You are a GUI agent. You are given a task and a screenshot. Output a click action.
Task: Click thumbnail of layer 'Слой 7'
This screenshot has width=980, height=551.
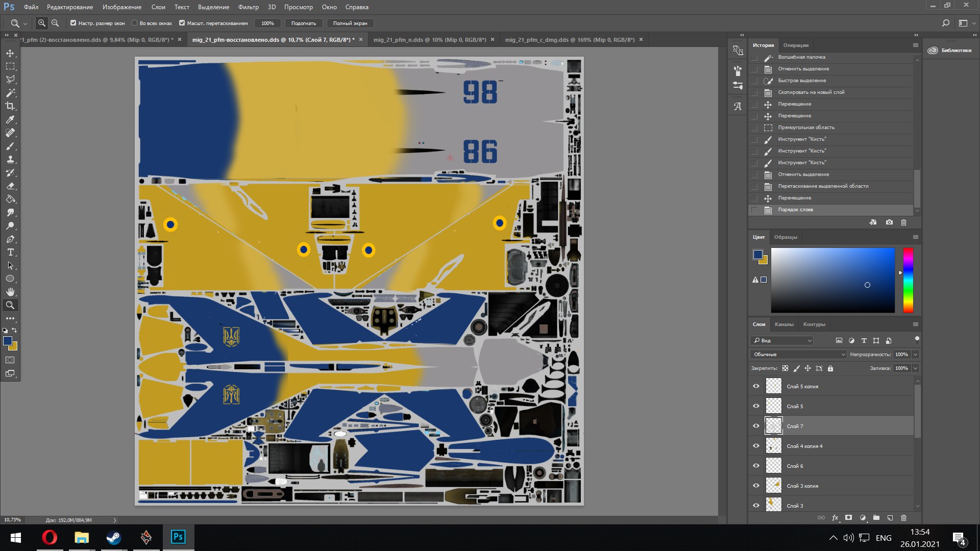click(774, 426)
